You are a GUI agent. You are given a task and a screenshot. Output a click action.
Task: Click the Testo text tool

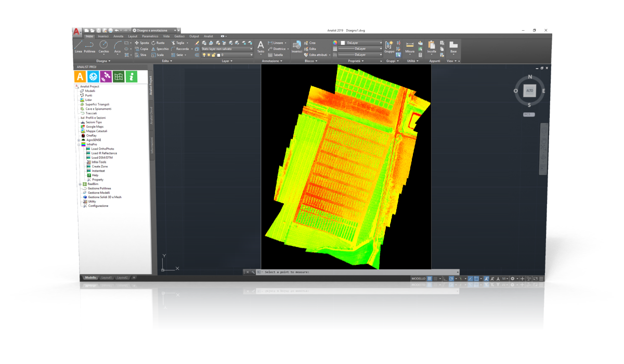click(261, 47)
